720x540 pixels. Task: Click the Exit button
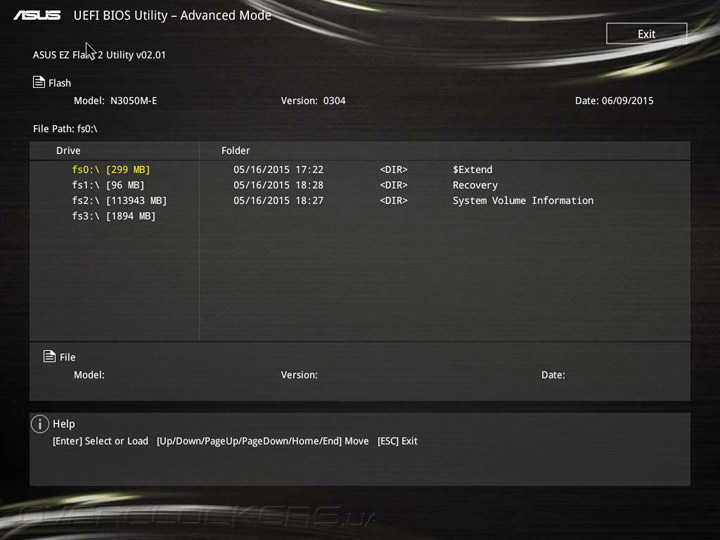(647, 34)
